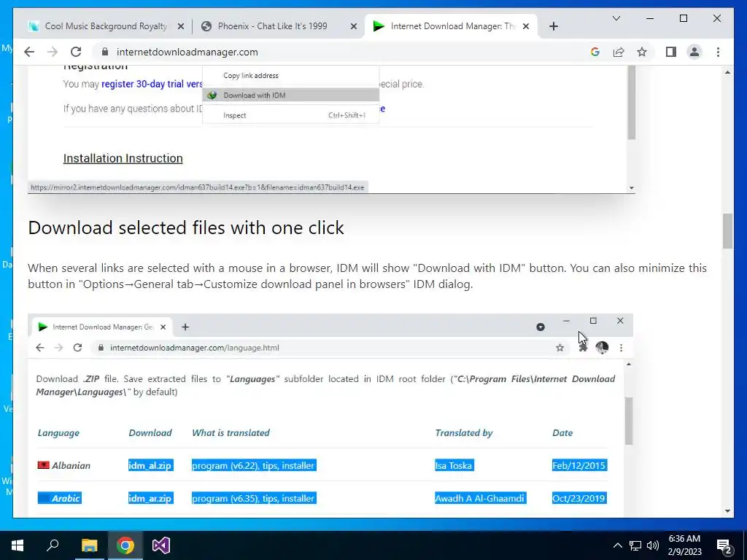Open Windows taskbar search
The height and width of the screenshot is (560, 747).
coord(53,545)
